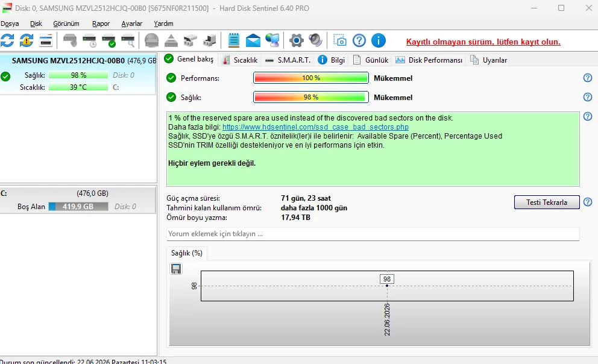Click the comment field Yorum eklemek için tıklayın
The image size is (598, 364).
click(373, 234)
